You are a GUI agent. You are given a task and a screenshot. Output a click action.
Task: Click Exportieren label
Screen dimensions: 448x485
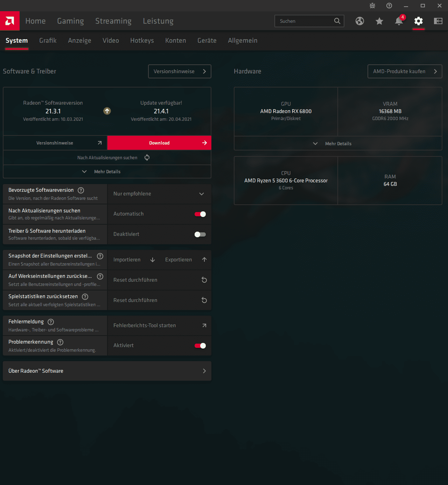[x=178, y=260]
